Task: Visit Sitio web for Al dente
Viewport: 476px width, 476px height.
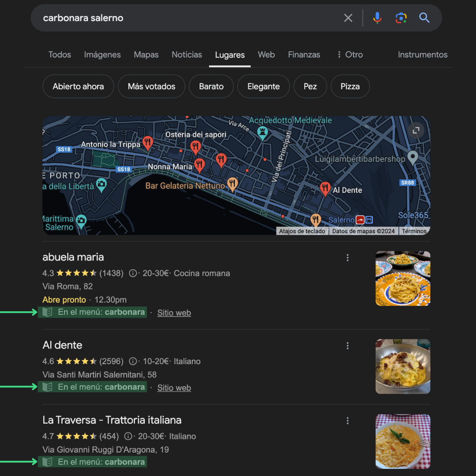Action: [x=174, y=388]
